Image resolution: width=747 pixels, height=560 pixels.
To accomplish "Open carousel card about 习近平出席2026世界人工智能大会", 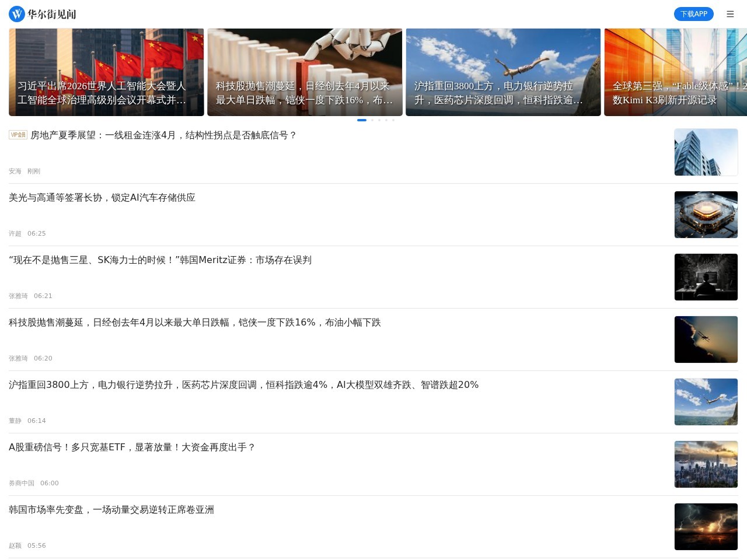I will 106,72.
